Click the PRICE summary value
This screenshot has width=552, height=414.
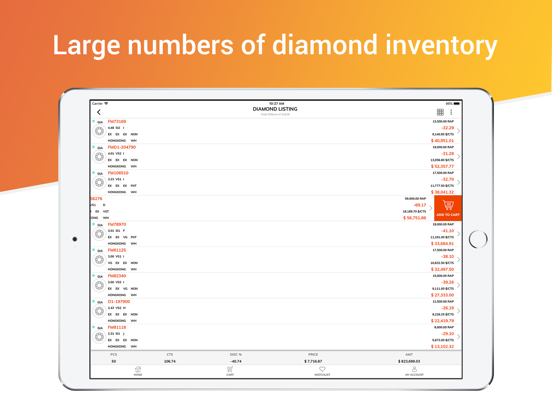(x=313, y=361)
